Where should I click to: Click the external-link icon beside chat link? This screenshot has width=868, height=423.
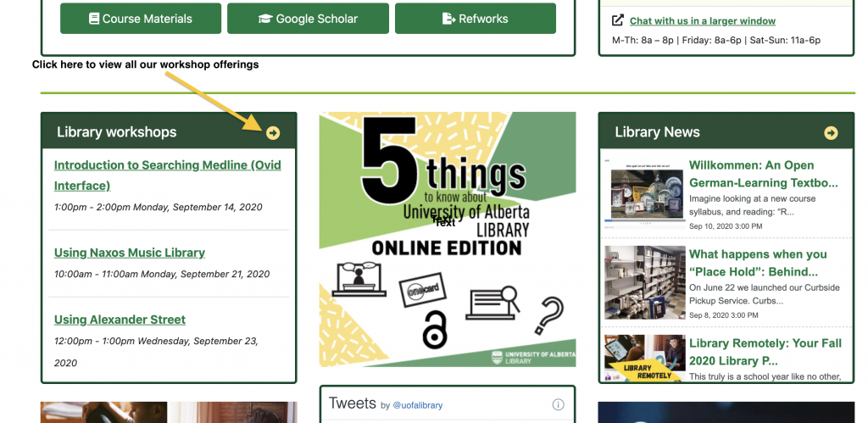click(618, 20)
